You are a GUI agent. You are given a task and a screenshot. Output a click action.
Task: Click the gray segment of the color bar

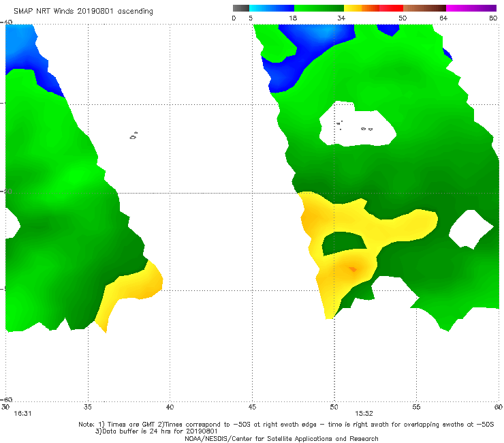[x=241, y=8]
